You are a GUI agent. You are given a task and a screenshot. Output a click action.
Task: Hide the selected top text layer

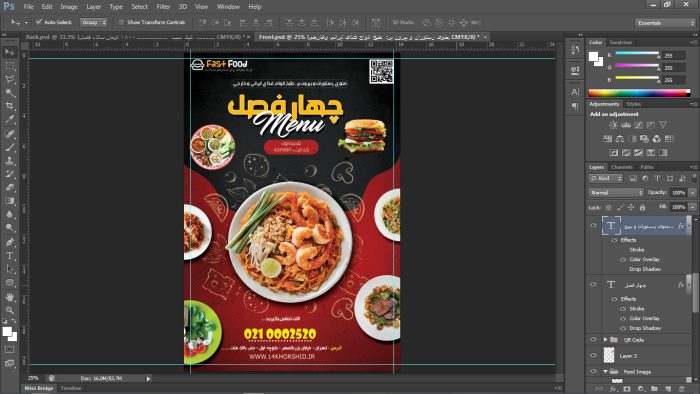pos(593,225)
